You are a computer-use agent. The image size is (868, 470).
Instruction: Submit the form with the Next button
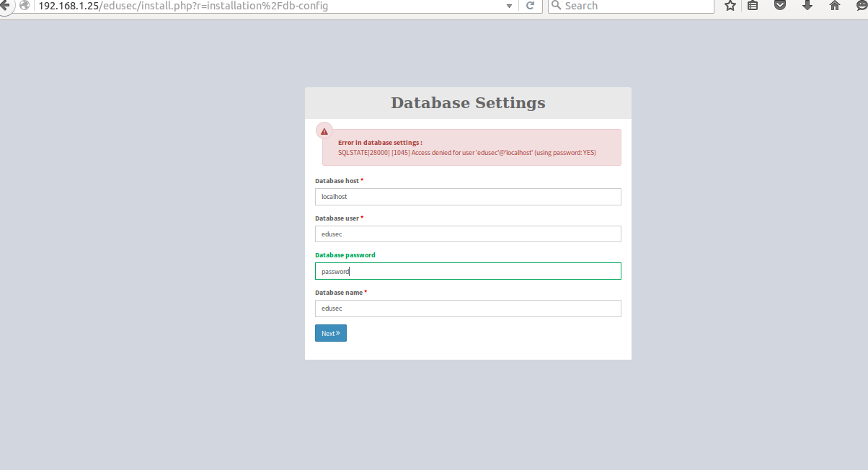coord(331,333)
